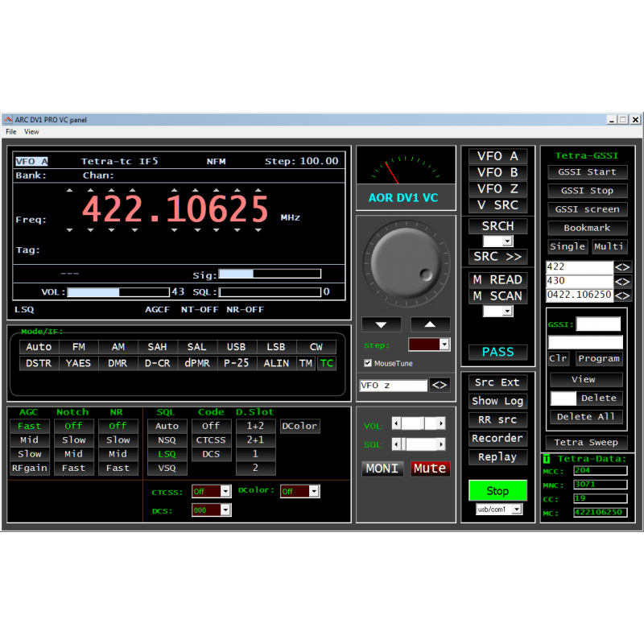This screenshot has width=644, height=644.
Task: Toggle the Mute button
Action: (430, 469)
